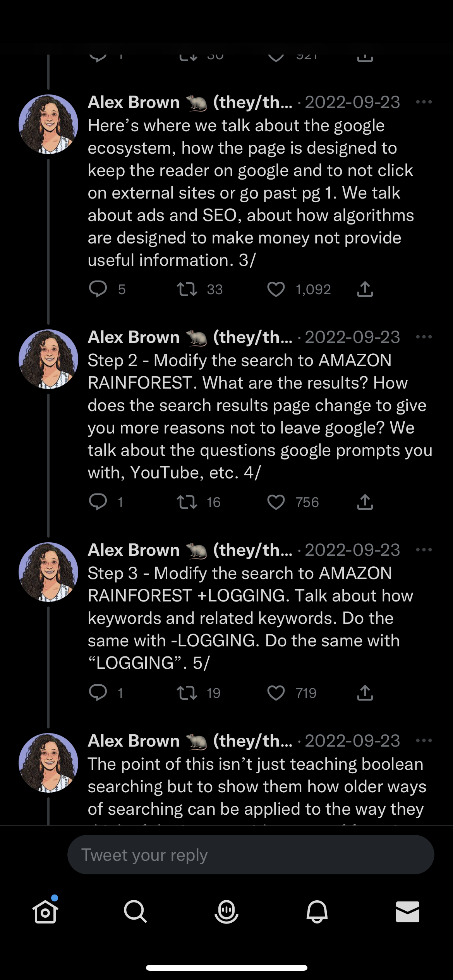The width and height of the screenshot is (453, 980).
Task: Retweet the Step 2 Amazon Rainforest tweet
Action: click(x=187, y=502)
